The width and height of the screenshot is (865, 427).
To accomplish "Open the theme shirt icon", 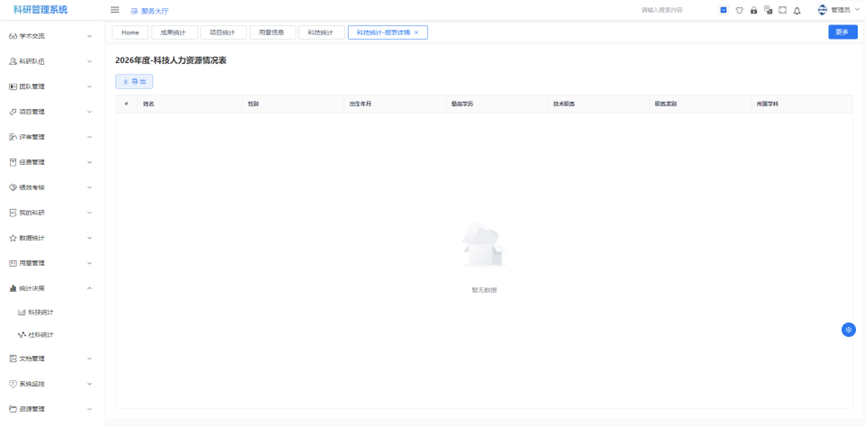I will pyautogui.click(x=739, y=10).
